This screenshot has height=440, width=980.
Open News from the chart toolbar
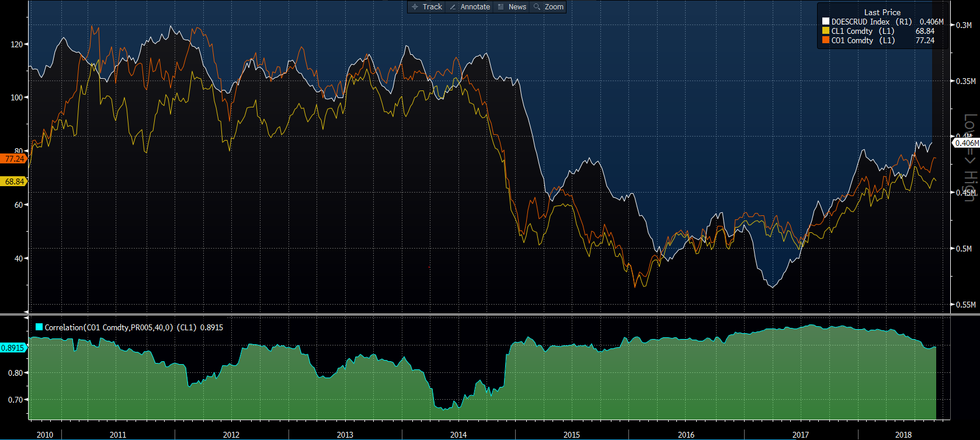(517, 7)
